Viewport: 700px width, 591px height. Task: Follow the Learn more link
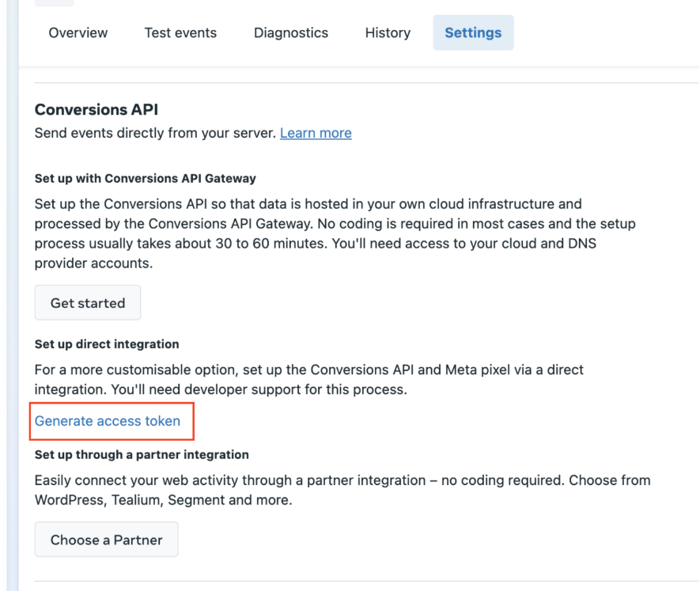coord(316,133)
